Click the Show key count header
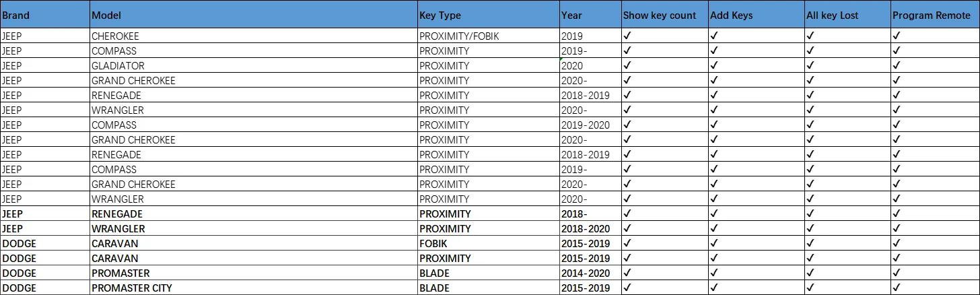The height and width of the screenshot is (295, 980). tap(660, 15)
